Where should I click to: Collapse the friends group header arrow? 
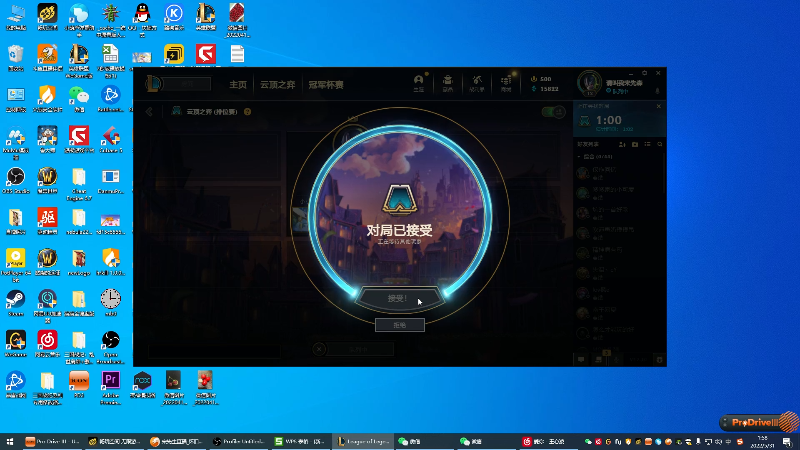(579, 157)
